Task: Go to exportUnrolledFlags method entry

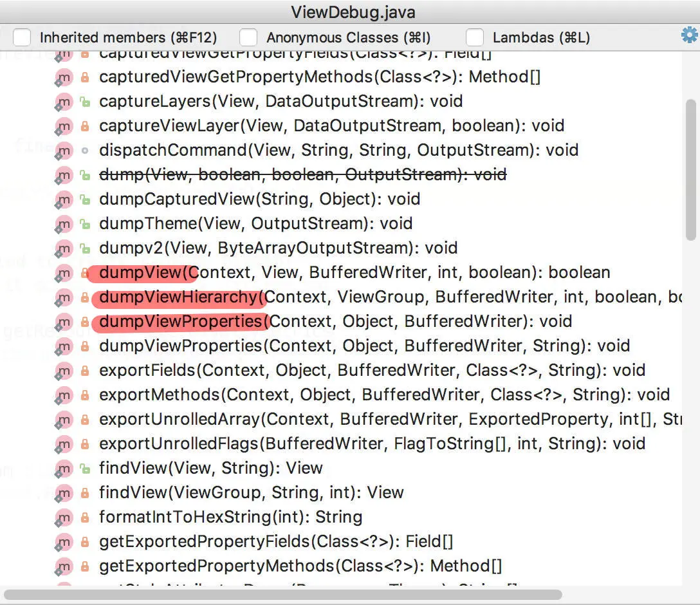Action: 373,444
